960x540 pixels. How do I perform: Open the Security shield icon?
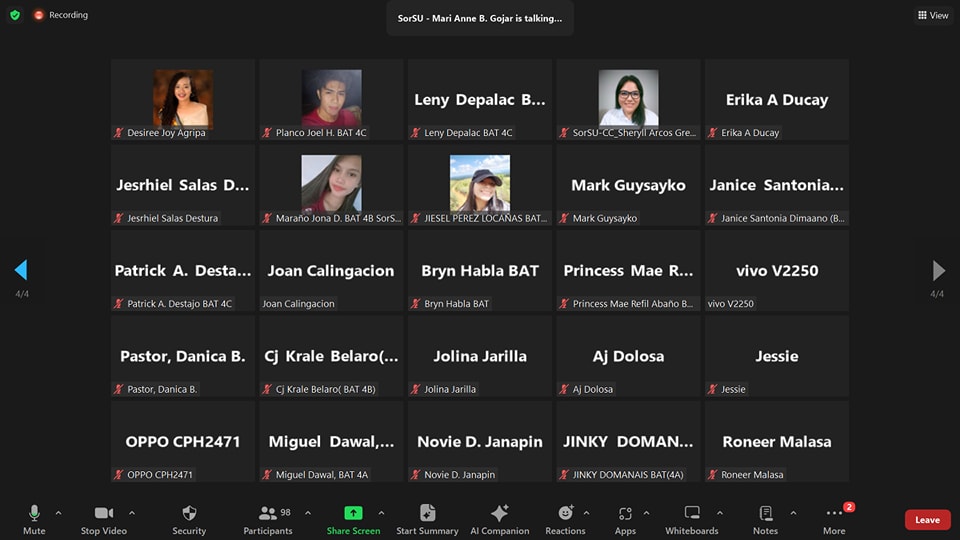pyautogui.click(x=189, y=513)
